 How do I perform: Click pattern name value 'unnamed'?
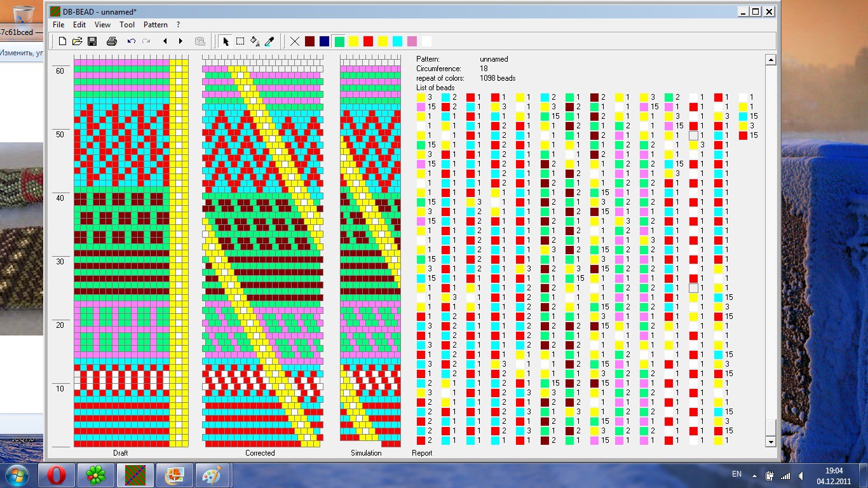coord(494,59)
